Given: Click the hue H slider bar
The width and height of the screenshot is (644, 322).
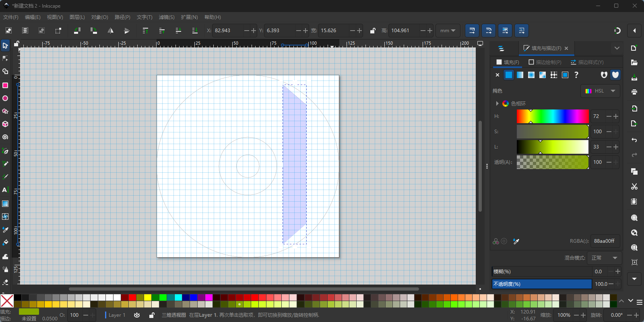Looking at the screenshot, I should (552, 116).
